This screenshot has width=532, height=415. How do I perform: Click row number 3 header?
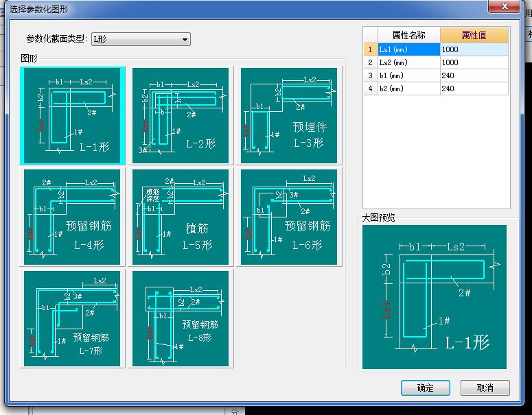[x=371, y=75]
